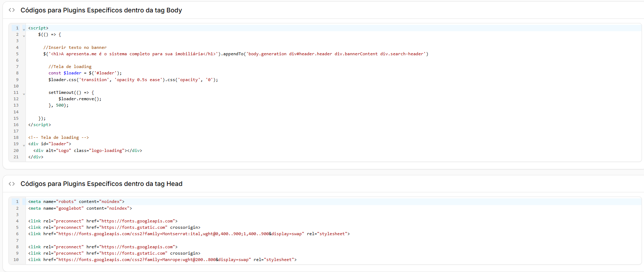Click the "const $loader = $('#loader');" line
This screenshot has width=644, height=272.
[x=85, y=73]
